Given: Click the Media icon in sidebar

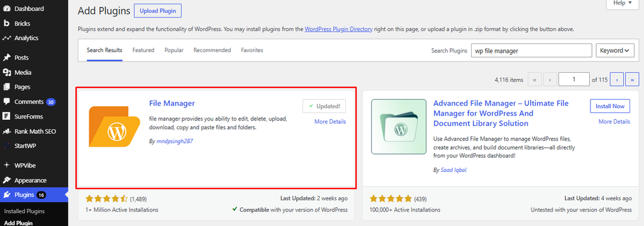Looking at the screenshot, I should (6, 73).
